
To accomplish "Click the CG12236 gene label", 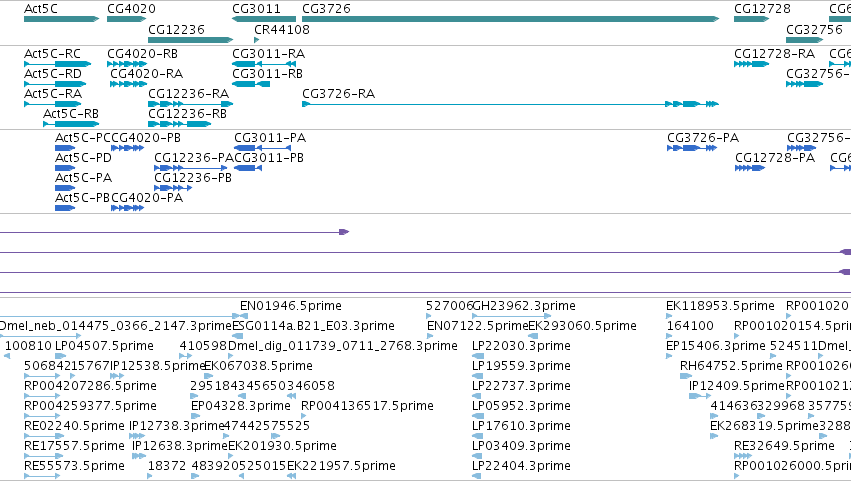I will [x=176, y=29].
